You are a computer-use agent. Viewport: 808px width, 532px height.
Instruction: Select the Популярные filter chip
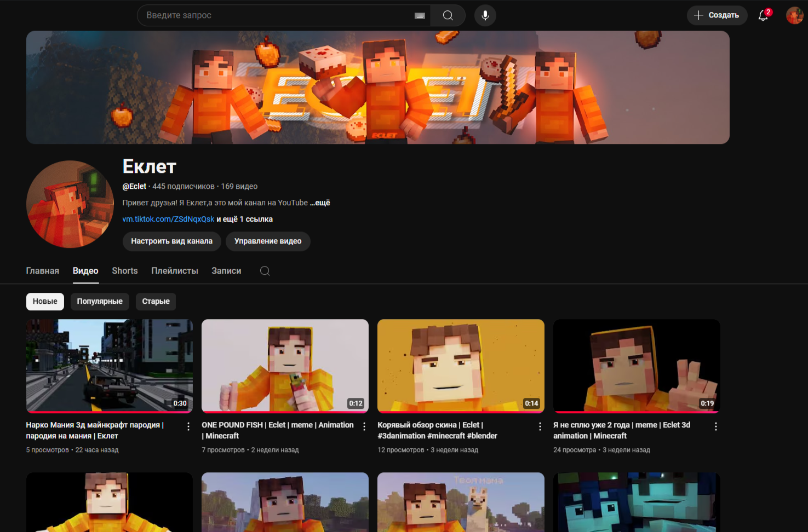(x=100, y=302)
